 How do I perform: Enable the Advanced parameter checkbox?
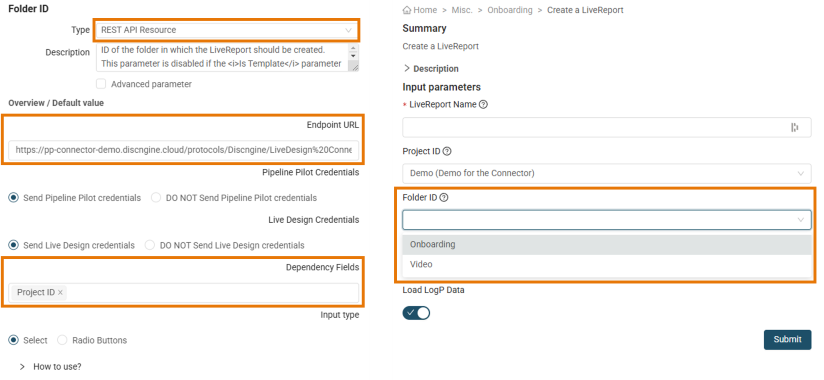tap(101, 84)
